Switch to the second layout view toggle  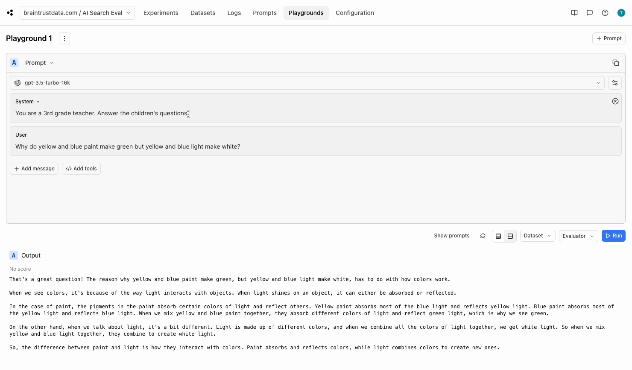510,236
